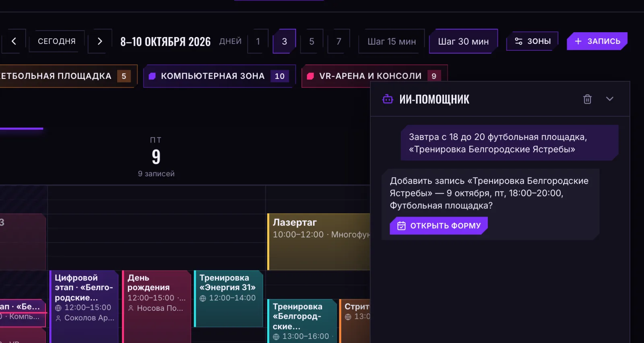
Task: Open Тренировка «Белгородские…» 13:00–16:00 event
Action: click(302, 321)
